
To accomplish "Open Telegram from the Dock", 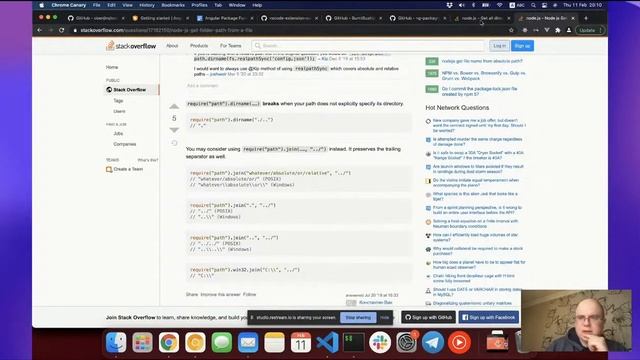I will click(x=433, y=342).
